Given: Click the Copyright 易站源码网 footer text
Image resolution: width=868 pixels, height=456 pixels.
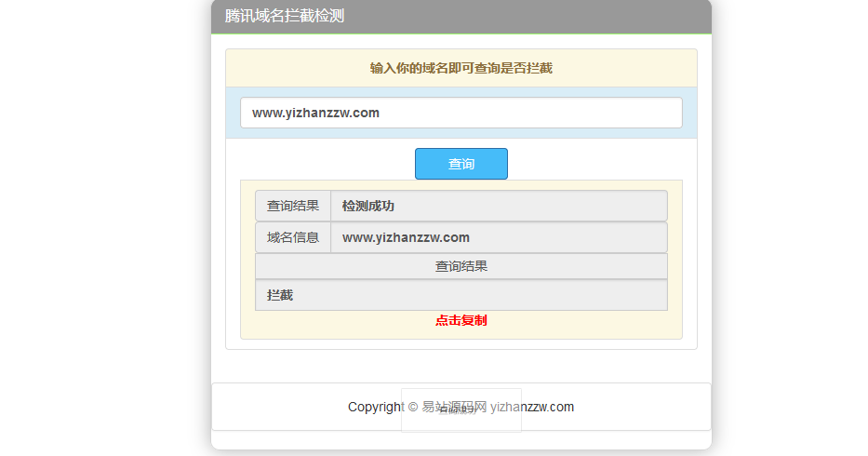Looking at the screenshot, I should tap(461, 407).
